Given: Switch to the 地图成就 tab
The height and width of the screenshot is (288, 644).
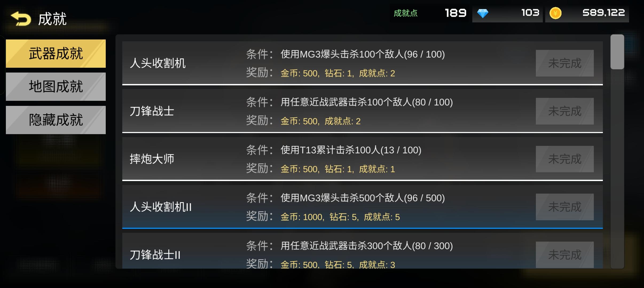Looking at the screenshot, I should 56,87.
